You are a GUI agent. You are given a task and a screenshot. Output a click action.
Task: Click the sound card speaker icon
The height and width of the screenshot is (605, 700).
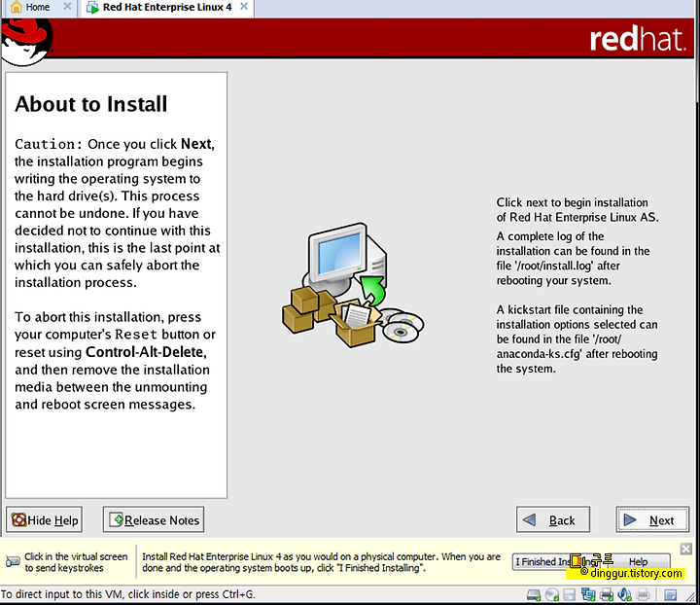pyautogui.click(x=624, y=595)
